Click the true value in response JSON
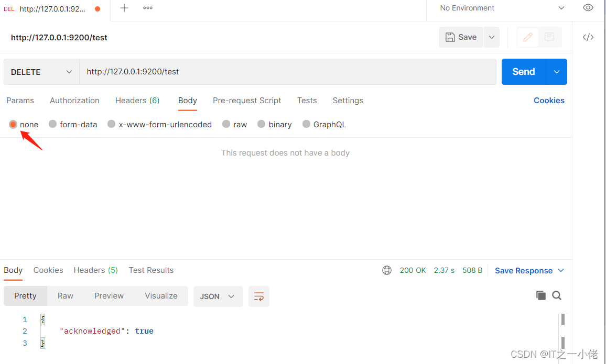 (x=144, y=331)
